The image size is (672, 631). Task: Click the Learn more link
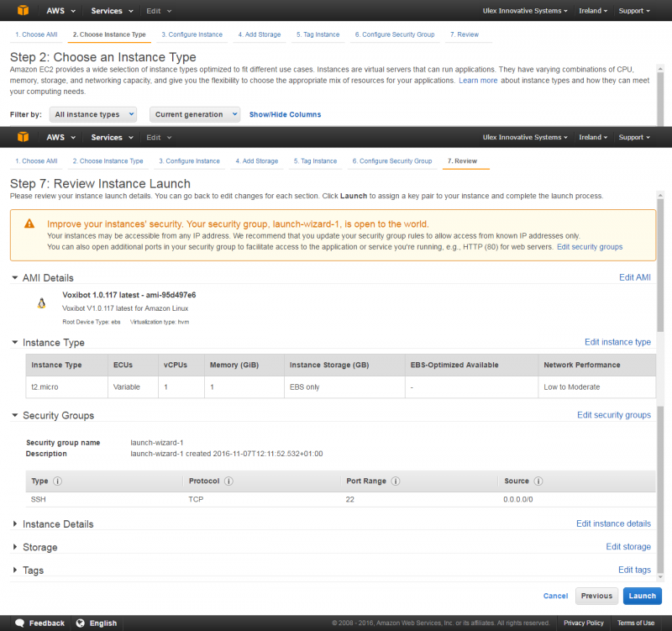coord(478,80)
